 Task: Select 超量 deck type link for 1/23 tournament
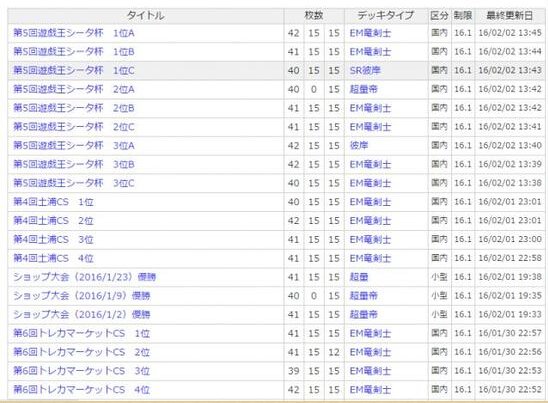(359, 277)
